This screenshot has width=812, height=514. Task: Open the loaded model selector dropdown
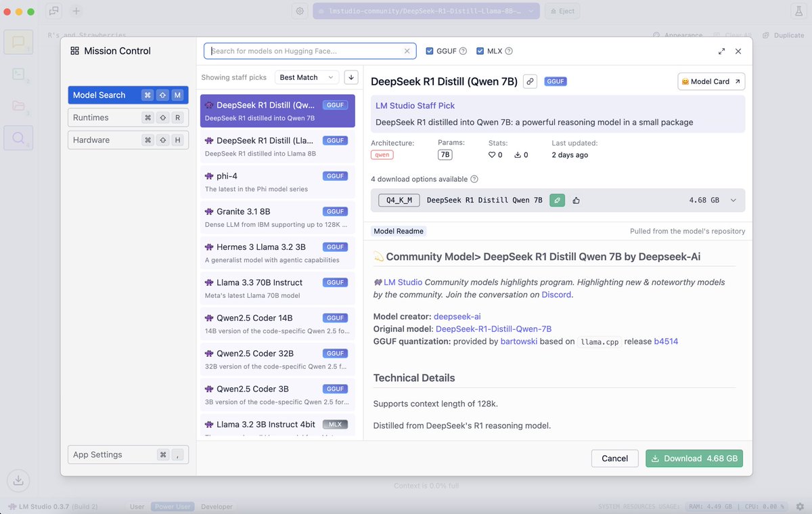coord(426,12)
